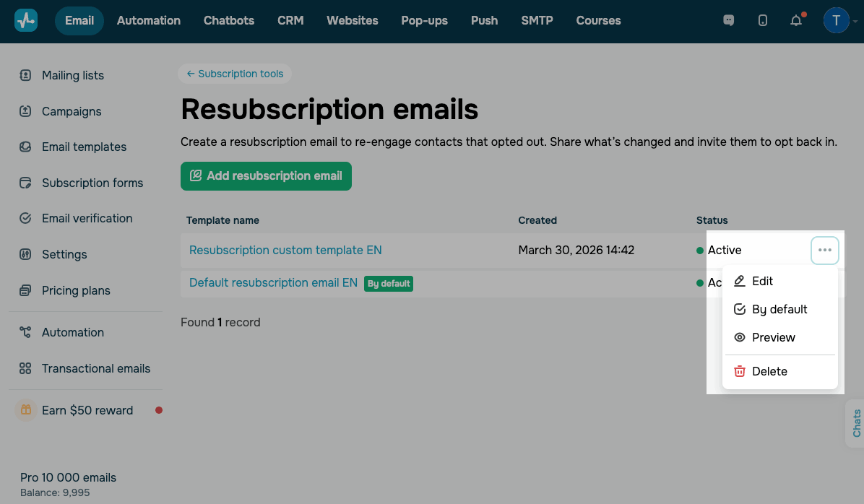Click the Campaigns sidebar icon
This screenshot has height=504, width=864.
[x=25, y=111]
